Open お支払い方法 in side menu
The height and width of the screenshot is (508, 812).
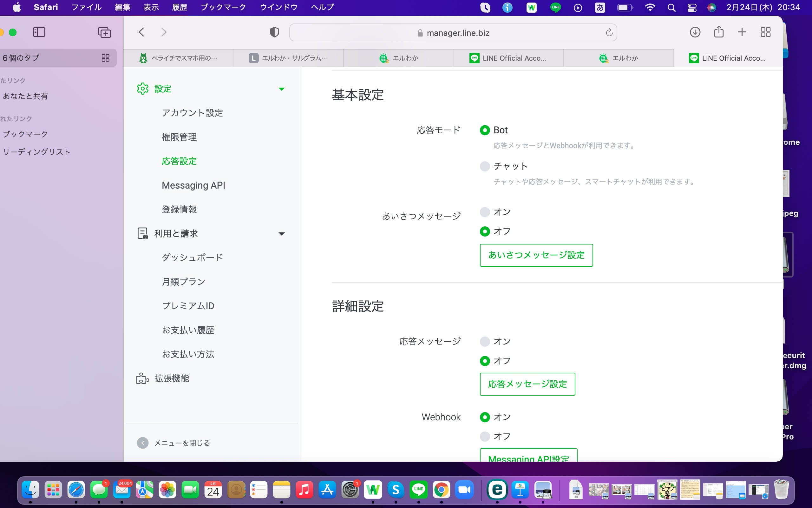[188, 354]
